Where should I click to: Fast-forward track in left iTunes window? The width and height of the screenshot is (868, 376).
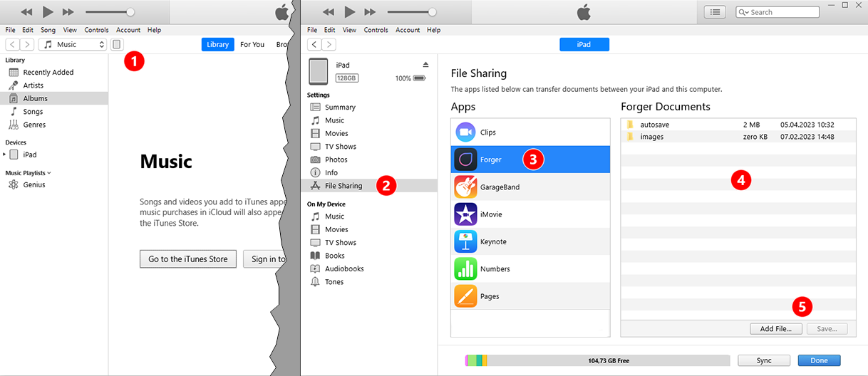pyautogui.click(x=68, y=12)
